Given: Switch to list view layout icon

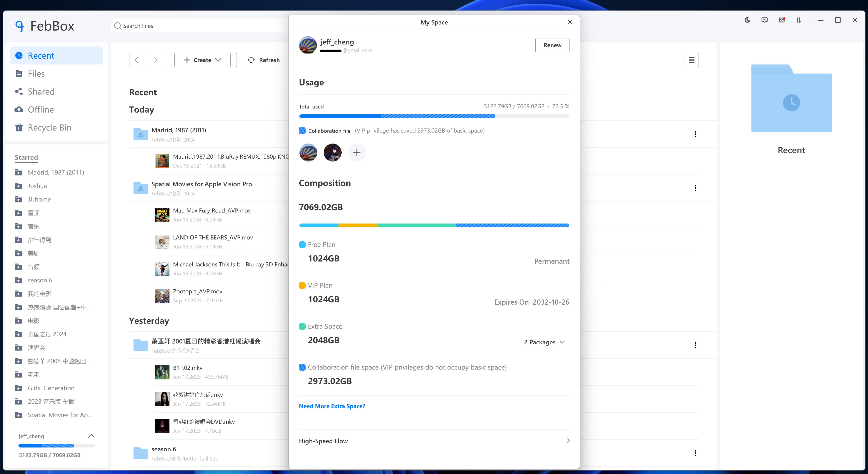Looking at the screenshot, I should click(691, 60).
